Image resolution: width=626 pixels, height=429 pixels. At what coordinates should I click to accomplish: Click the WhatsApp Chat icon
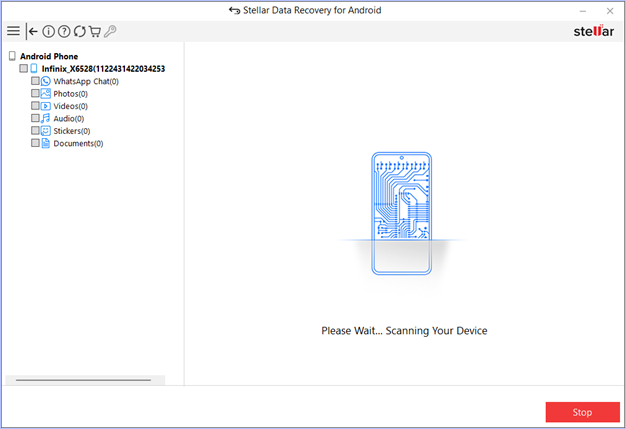[46, 81]
